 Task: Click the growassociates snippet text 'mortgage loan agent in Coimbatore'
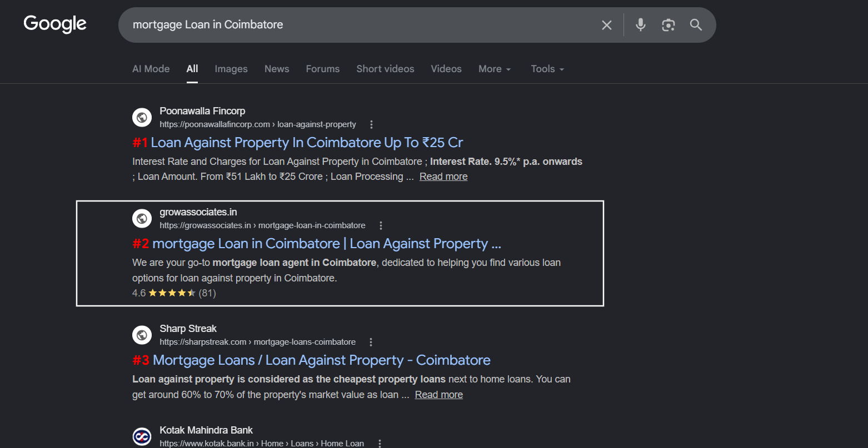[295, 263]
